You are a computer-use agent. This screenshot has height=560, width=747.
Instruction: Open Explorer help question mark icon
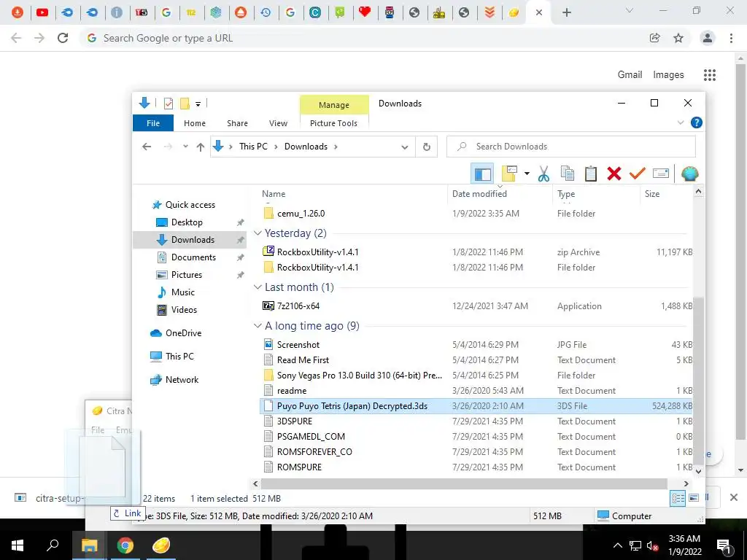[697, 122]
